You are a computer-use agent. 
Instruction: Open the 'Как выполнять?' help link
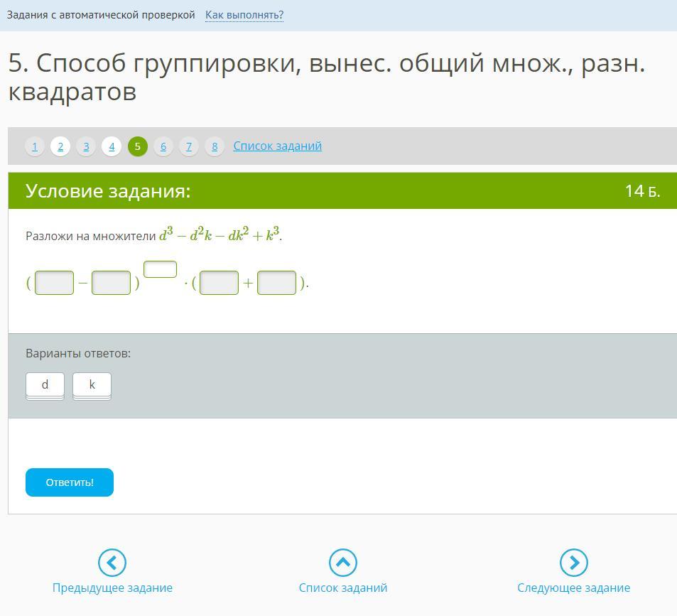click(244, 15)
